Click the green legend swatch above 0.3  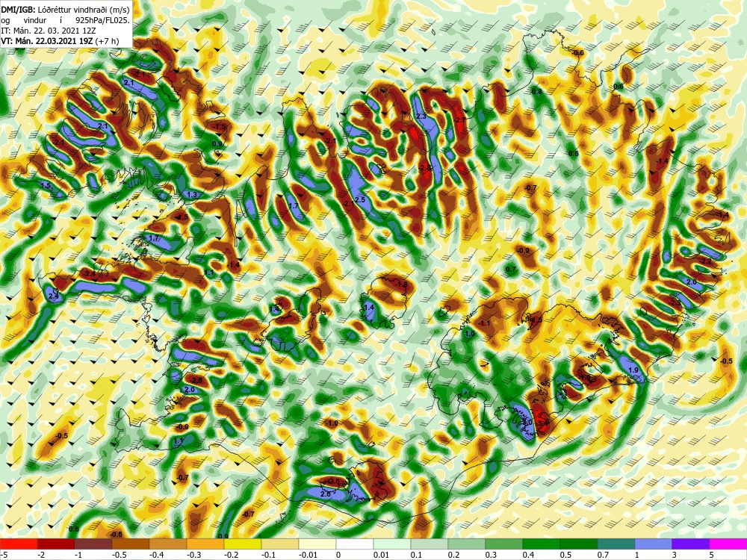(x=504, y=544)
